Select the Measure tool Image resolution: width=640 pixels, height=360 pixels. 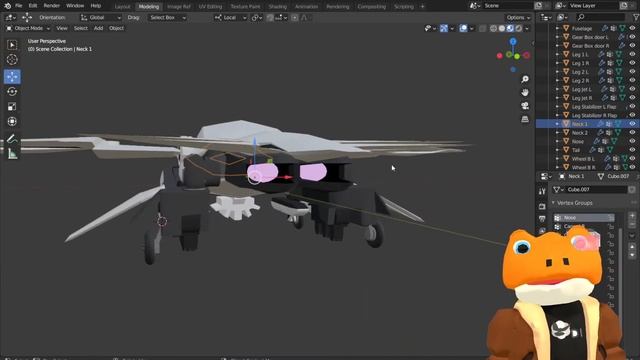click(x=12, y=154)
